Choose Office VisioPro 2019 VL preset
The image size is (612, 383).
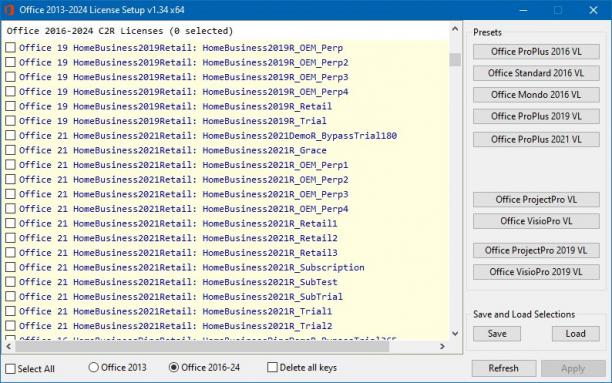[536, 272]
